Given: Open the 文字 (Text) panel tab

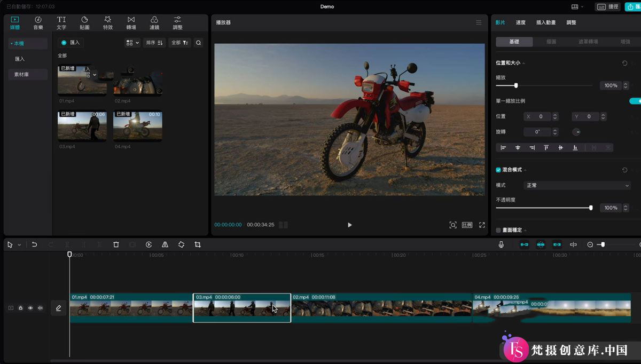Looking at the screenshot, I should (x=61, y=23).
